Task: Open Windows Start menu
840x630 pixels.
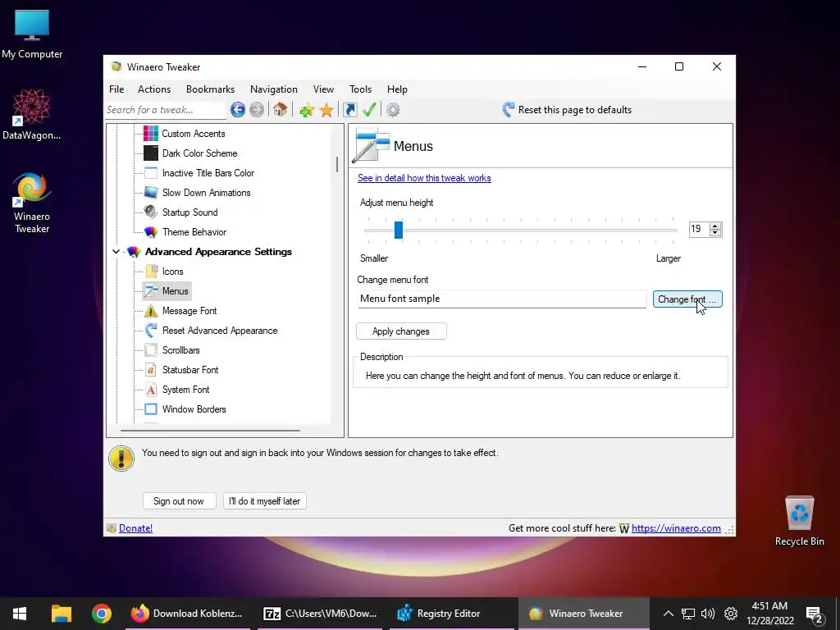Action: pyautogui.click(x=20, y=614)
